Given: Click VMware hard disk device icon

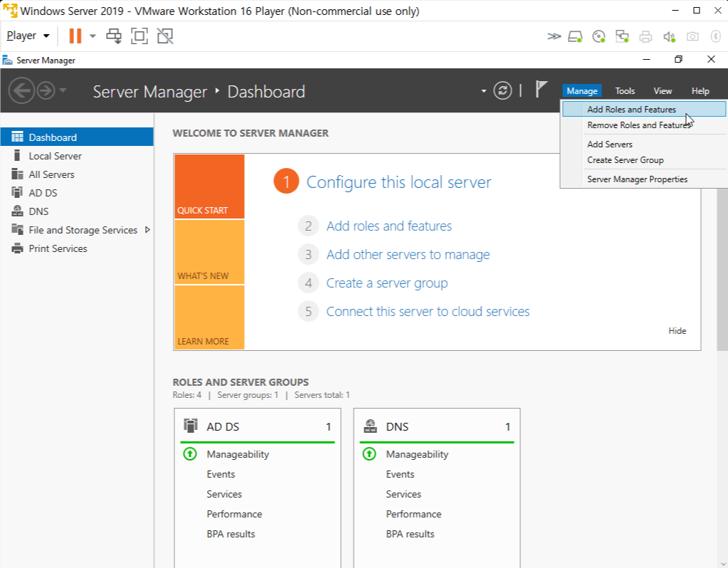Looking at the screenshot, I should pos(575,36).
